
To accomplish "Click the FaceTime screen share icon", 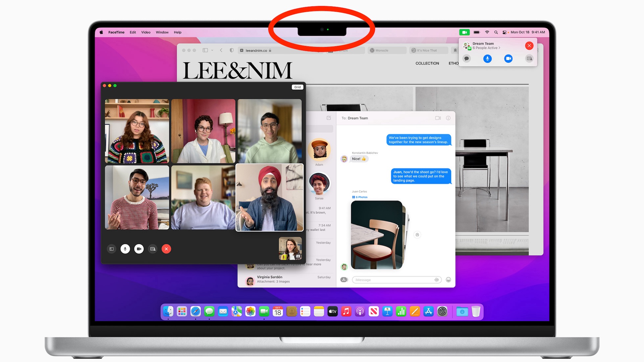I will pos(152,249).
